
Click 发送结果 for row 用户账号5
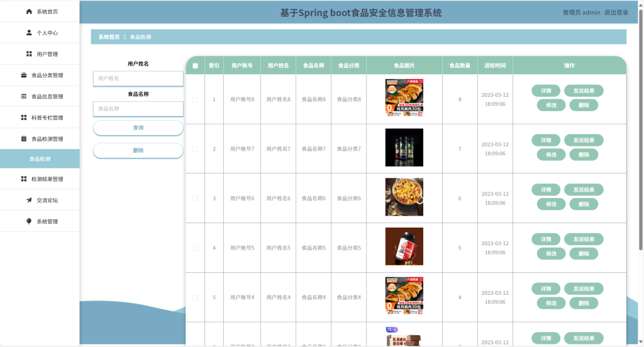584,239
